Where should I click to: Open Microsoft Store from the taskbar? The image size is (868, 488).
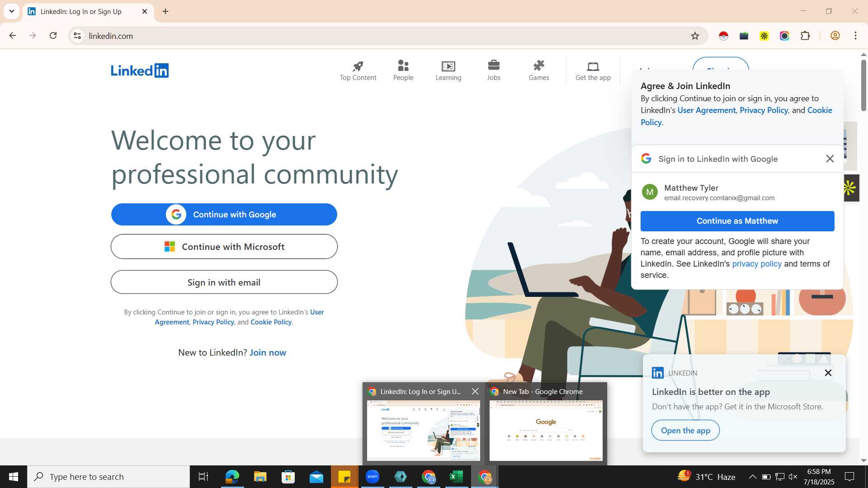(288, 477)
